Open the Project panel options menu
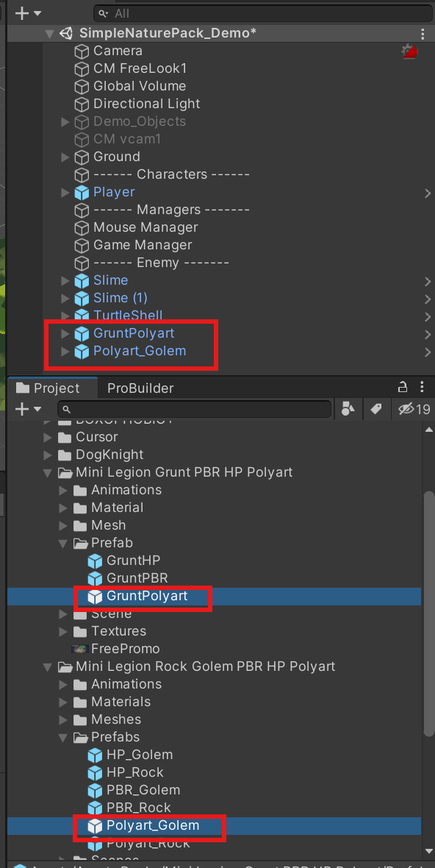 (x=423, y=387)
